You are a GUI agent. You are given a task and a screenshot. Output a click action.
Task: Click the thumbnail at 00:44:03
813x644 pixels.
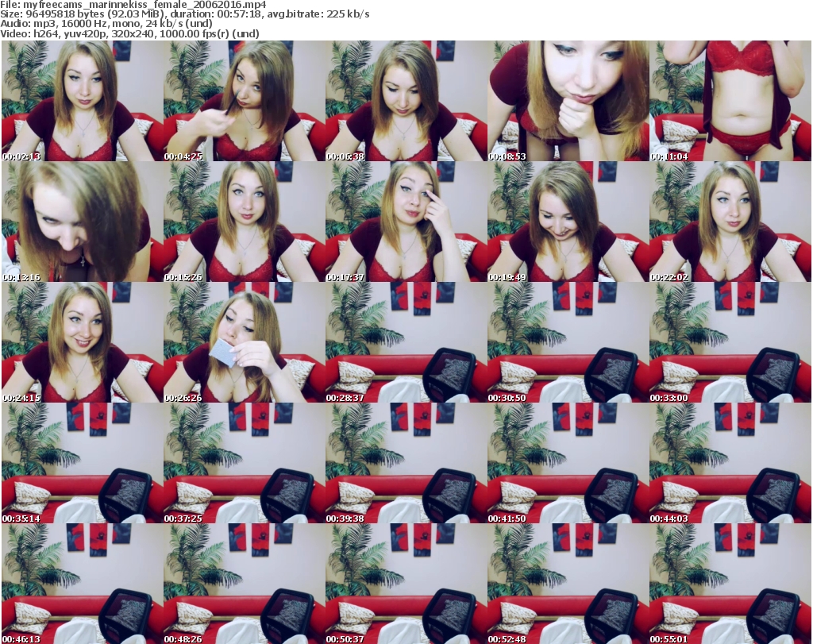(x=730, y=463)
